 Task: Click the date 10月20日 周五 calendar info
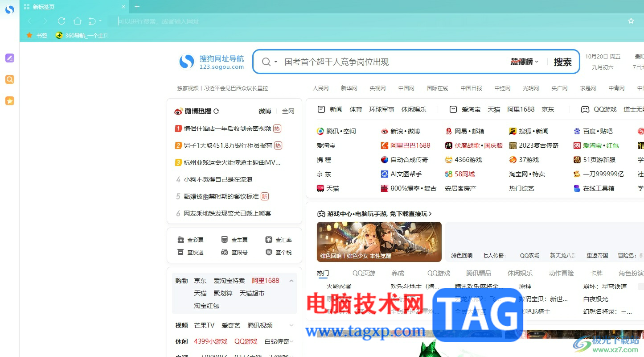click(603, 57)
